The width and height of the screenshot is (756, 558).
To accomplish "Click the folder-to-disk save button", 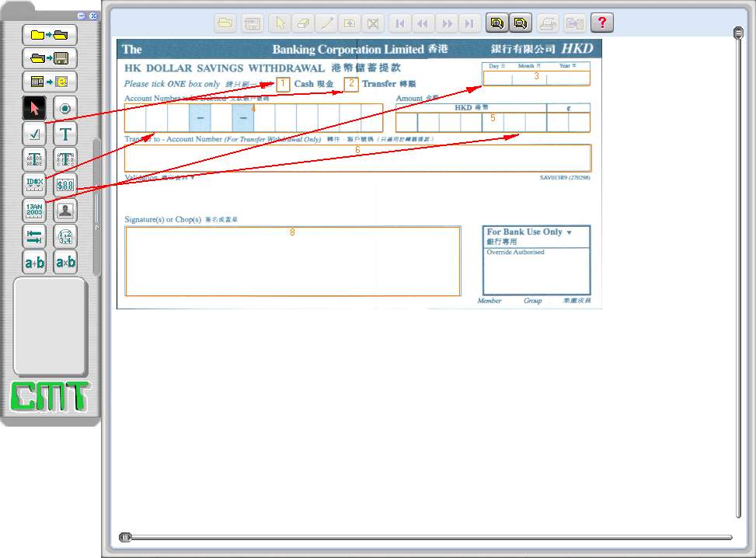I will point(49,58).
